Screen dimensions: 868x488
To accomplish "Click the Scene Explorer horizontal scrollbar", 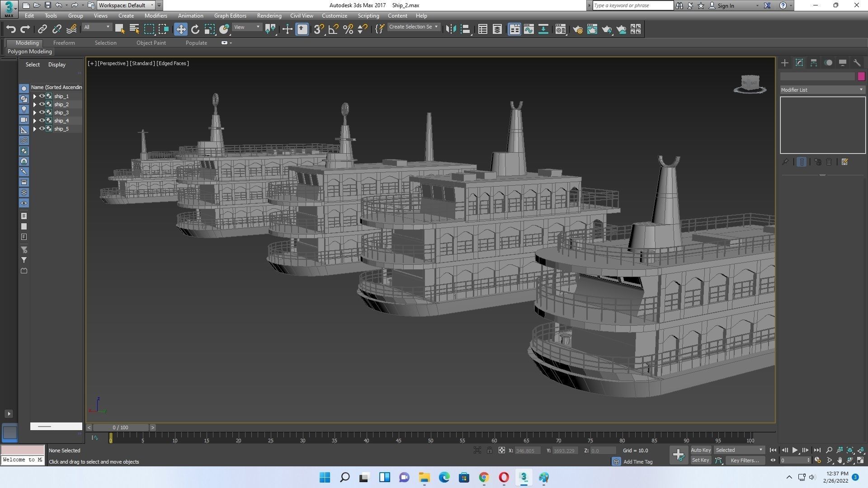I will (56, 426).
